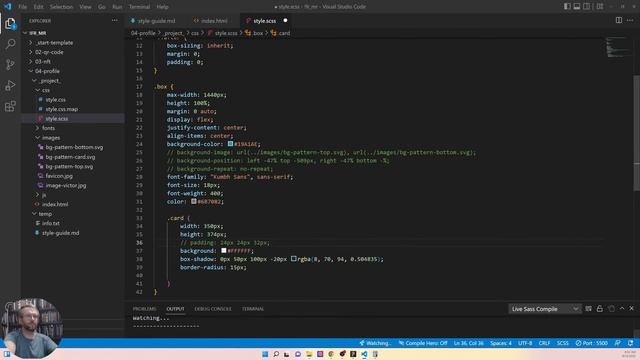Toggle primary sidebar layout button

point(567,7)
